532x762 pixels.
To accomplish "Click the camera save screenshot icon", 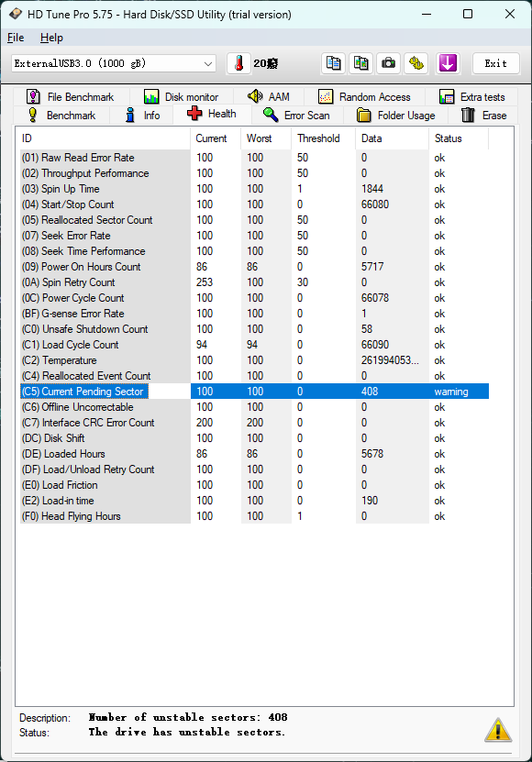I will point(388,63).
